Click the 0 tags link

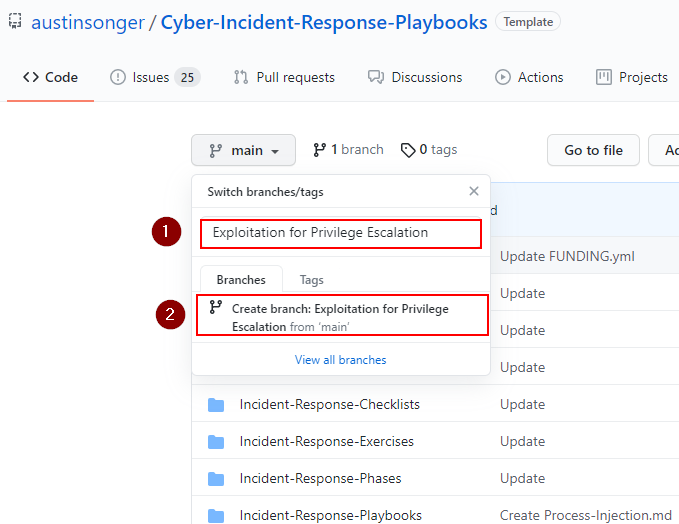[x=429, y=149]
